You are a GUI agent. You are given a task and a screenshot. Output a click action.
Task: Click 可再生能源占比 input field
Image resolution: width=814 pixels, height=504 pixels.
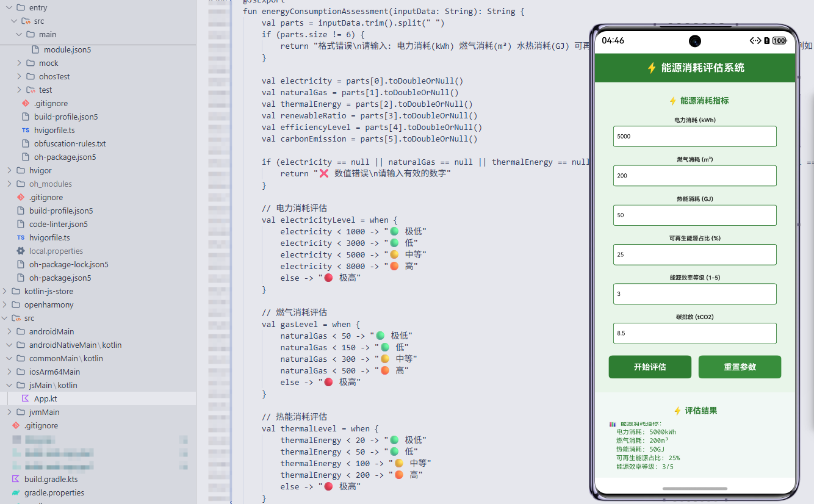694,254
